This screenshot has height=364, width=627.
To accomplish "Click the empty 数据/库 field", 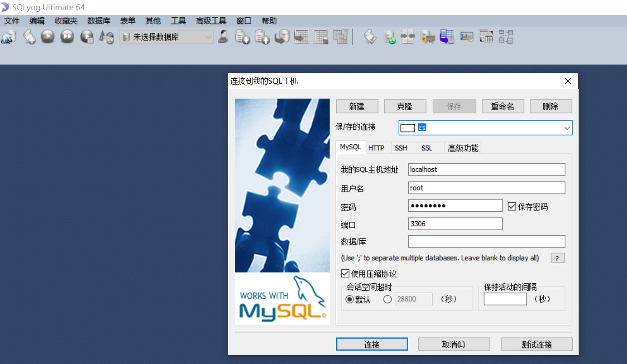I will pyautogui.click(x=486, y=242).
